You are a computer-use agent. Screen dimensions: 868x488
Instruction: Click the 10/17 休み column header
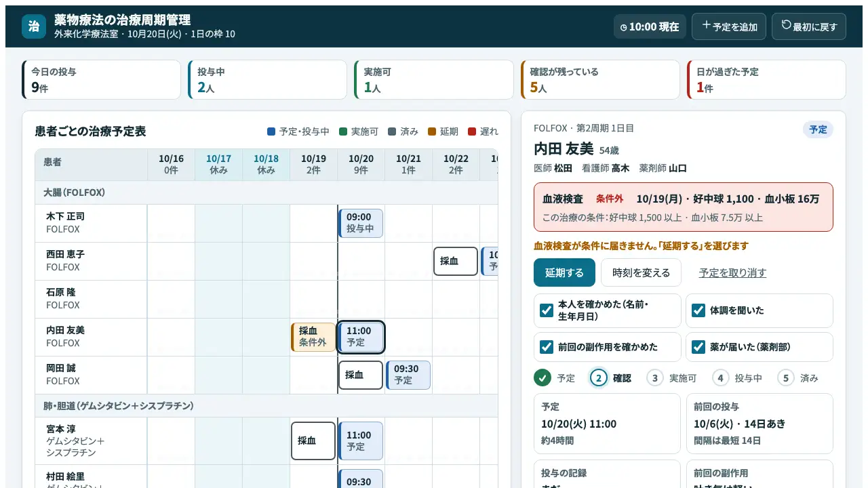[218, 165]
